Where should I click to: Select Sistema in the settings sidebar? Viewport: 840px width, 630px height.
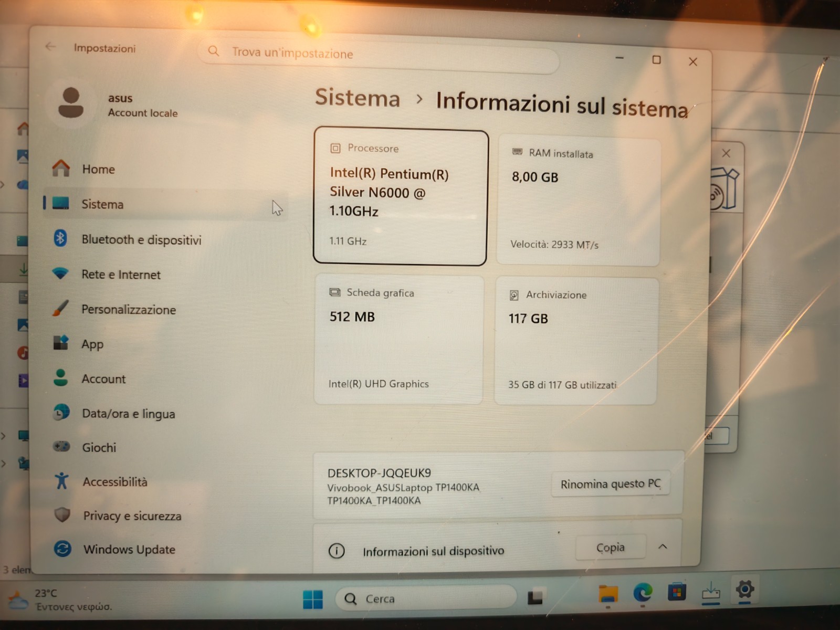click(x=165, y=204)
